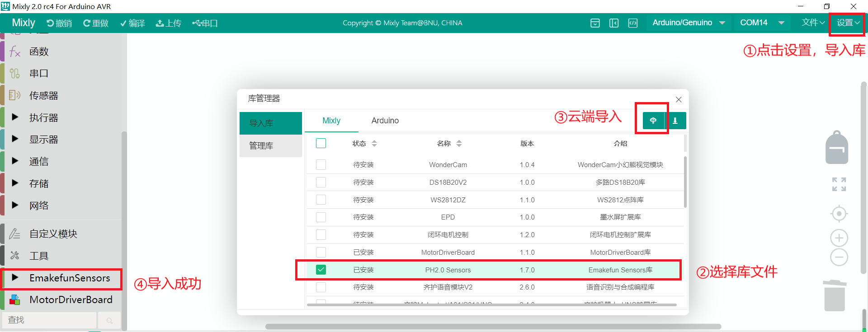Toggle the select-all checkbox in table header
Screen dimensions: 868x332
(x=321, y=143)
